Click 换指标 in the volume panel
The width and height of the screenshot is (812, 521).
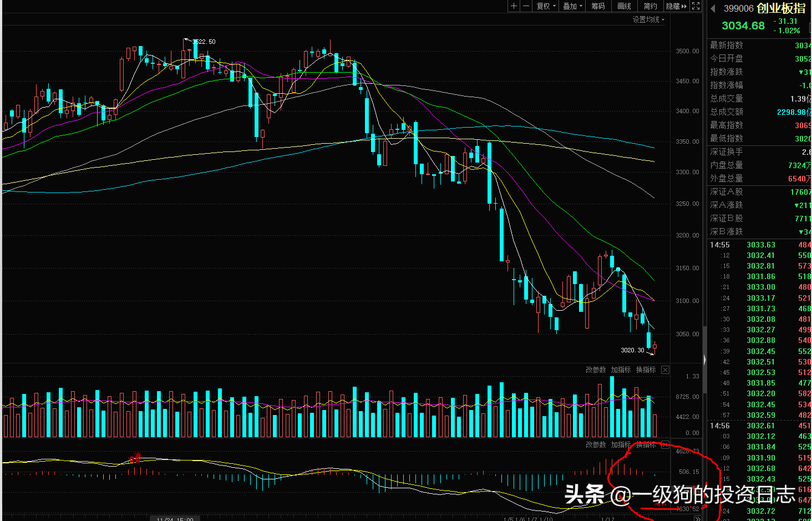click(x=646, y=370)
